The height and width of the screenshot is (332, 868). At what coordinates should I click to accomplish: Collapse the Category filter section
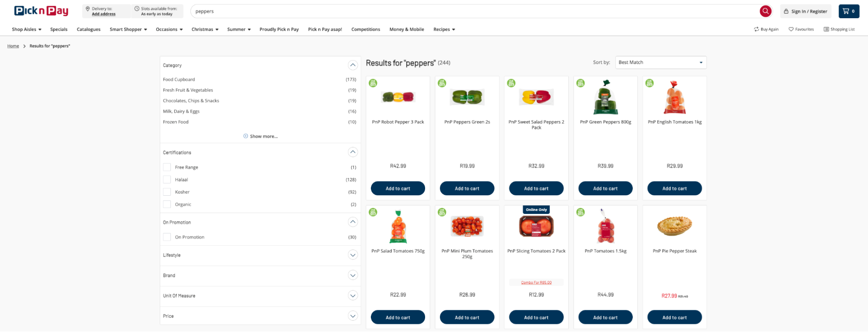point(353,65)
